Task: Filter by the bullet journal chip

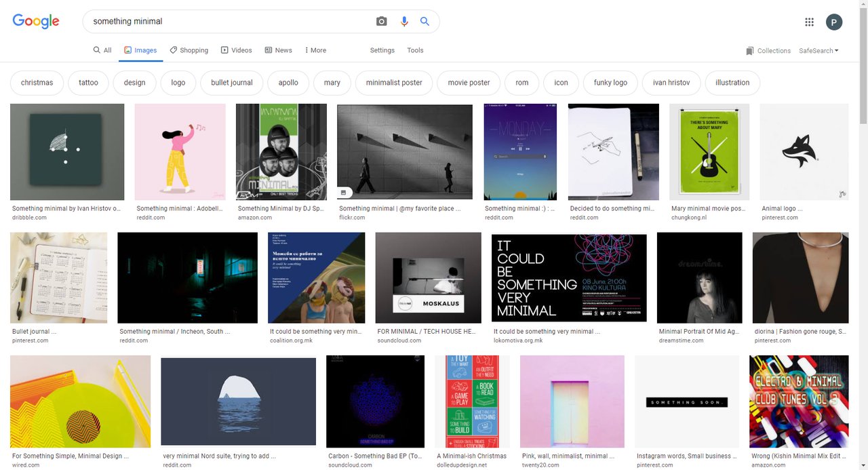Action: point(232,83)
